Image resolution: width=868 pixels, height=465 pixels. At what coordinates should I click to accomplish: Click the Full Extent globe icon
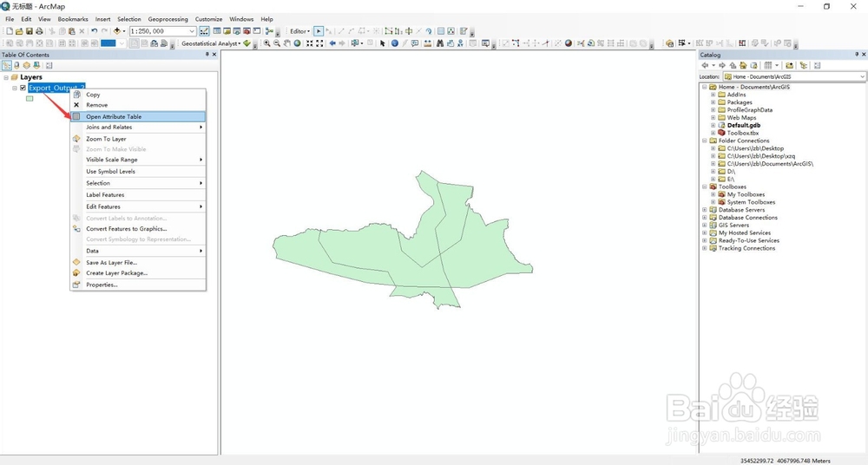click(297, 43)
